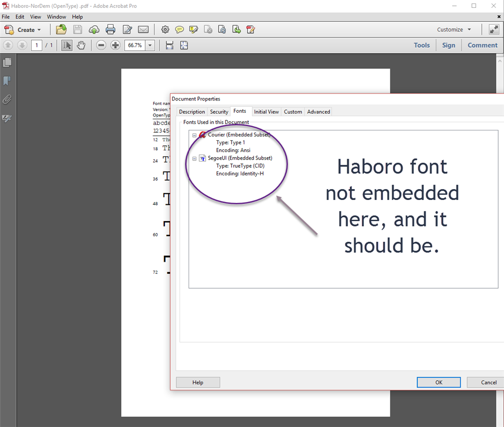
Task: Show signatures panel icon
Action: (7, 118)
